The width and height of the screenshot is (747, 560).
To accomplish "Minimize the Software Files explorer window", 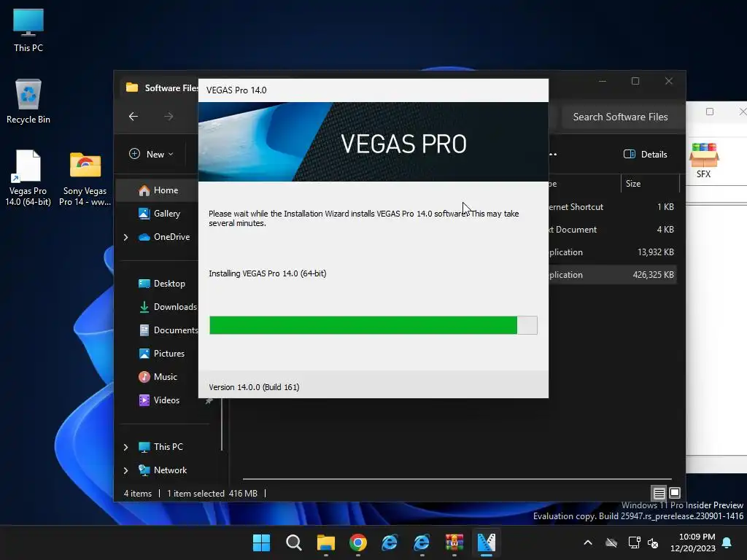I will [602, 81].
